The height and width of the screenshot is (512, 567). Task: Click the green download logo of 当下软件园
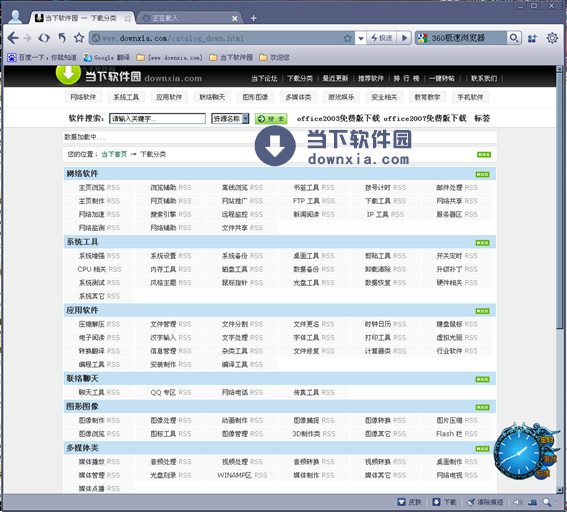coord(68,74)
